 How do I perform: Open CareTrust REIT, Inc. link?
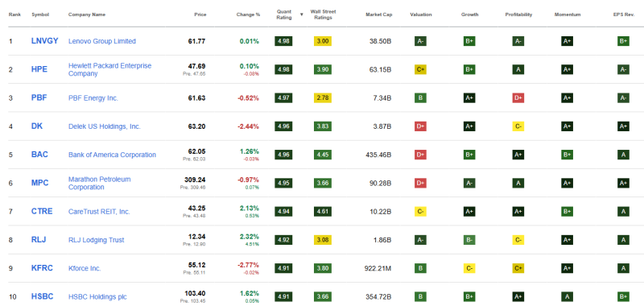pos(99,211)
